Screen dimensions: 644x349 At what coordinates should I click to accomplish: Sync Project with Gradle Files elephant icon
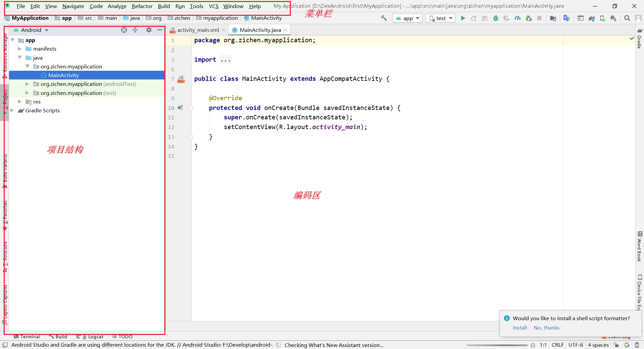[592, 18]
